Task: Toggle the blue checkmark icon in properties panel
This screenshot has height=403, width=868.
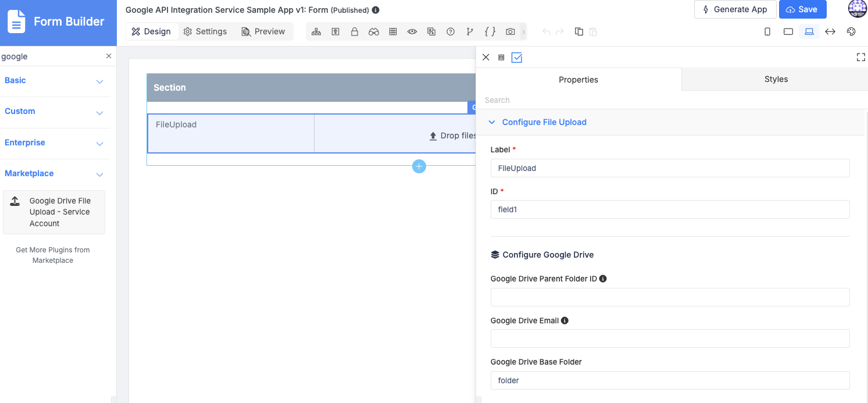Action: pyautogui.click(x=517, y=58)
